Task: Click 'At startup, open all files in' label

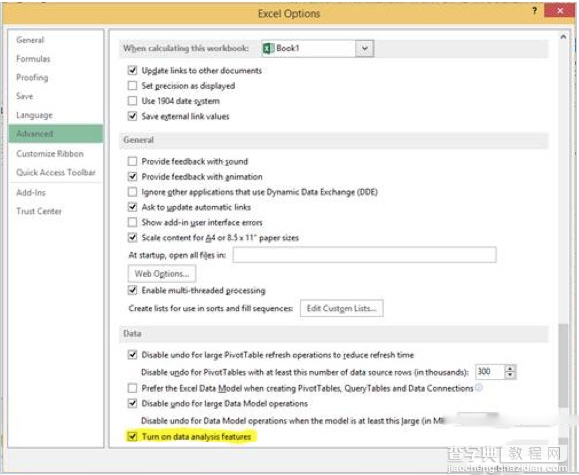Action: 177,255
